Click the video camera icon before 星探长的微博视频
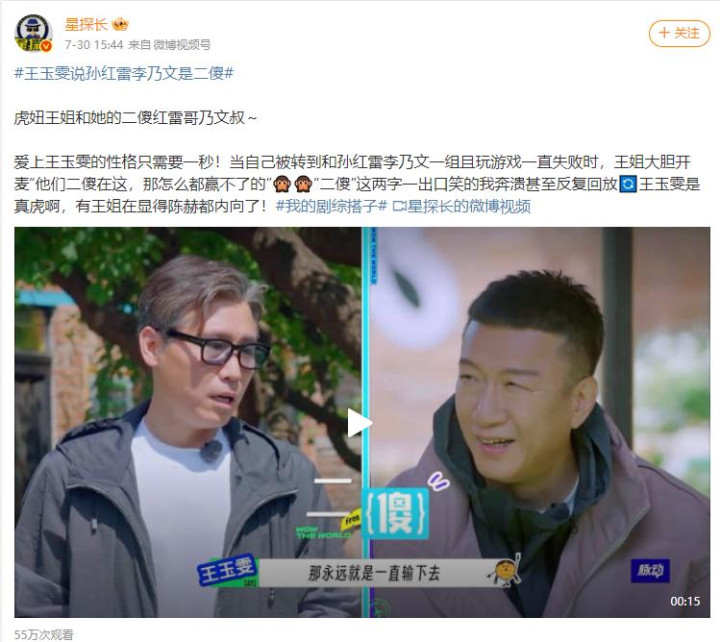Screen dimensions: 720x642 click(399, 207)
